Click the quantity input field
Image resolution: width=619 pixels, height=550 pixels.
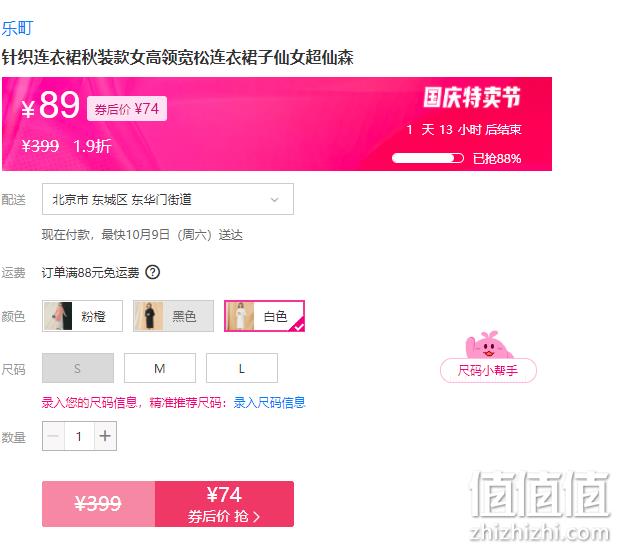click(x=79, y=436)
